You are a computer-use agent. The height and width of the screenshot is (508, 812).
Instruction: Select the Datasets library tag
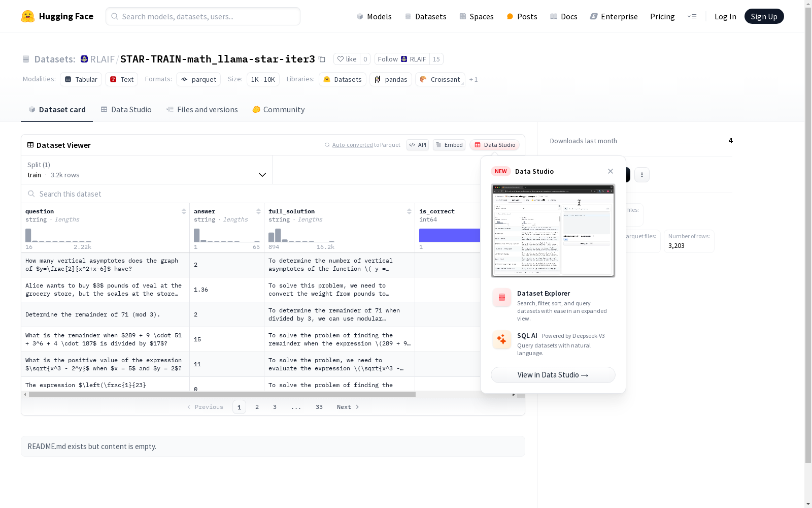(x=343, y=79)
